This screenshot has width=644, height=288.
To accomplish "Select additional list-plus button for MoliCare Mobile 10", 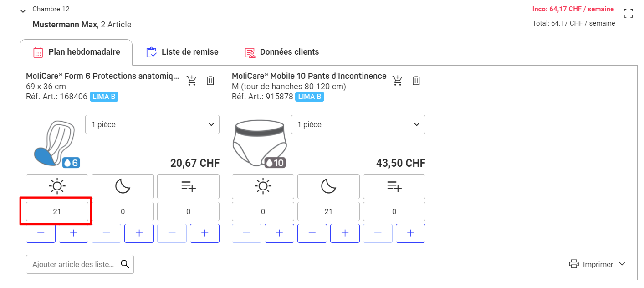I will pyautogui.click(x=394, y=186).
